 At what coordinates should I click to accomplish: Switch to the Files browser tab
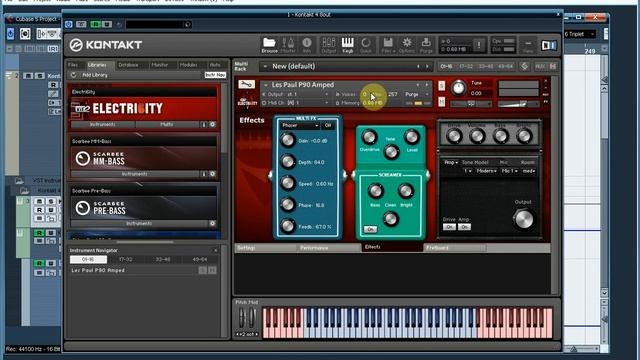tap(73, 65)
